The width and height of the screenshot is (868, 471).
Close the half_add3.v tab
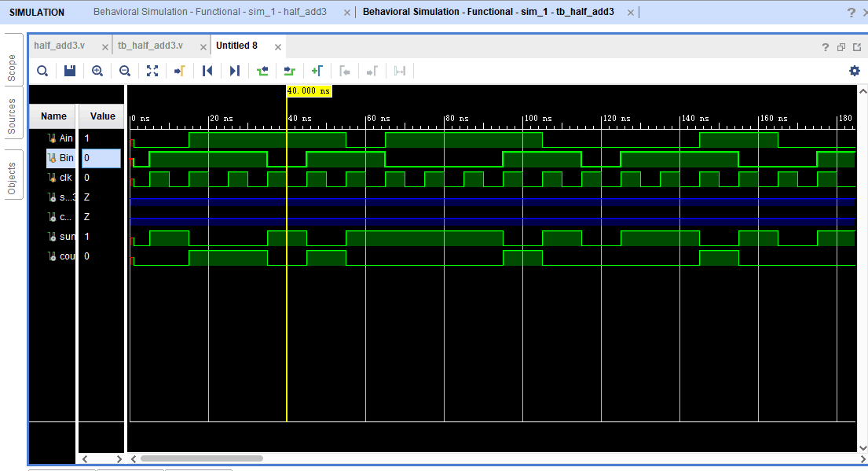pyautogui.click(x=105, y=48)
